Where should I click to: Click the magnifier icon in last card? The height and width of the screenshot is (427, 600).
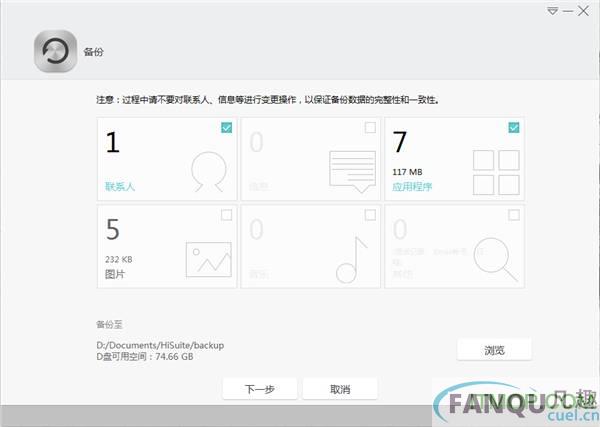click(x=496, y=259)
